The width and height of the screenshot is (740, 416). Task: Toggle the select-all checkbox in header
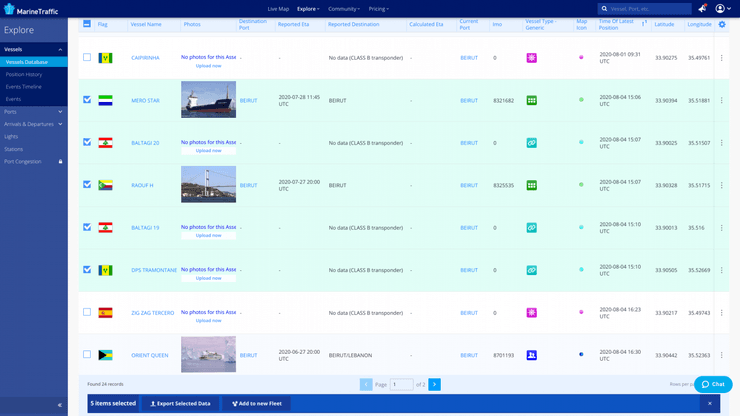(x=87, y=24)
